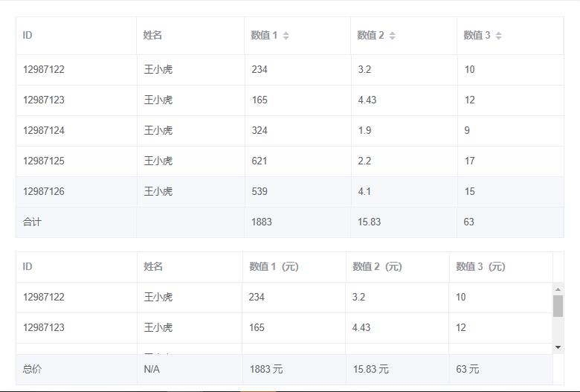Viewport: 580px width, 392px height.
Task: Click the sort icon beside 数值 1
Action: (x=286, y=36)
